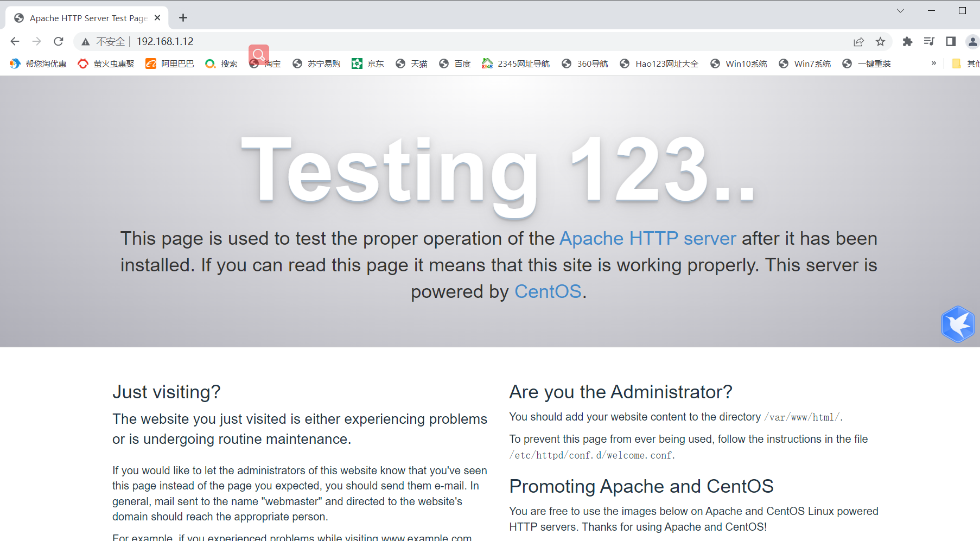This screenshot has height=541, width=980.
Task: Open the 淘宝 bookmark
Action: [265, 63]
